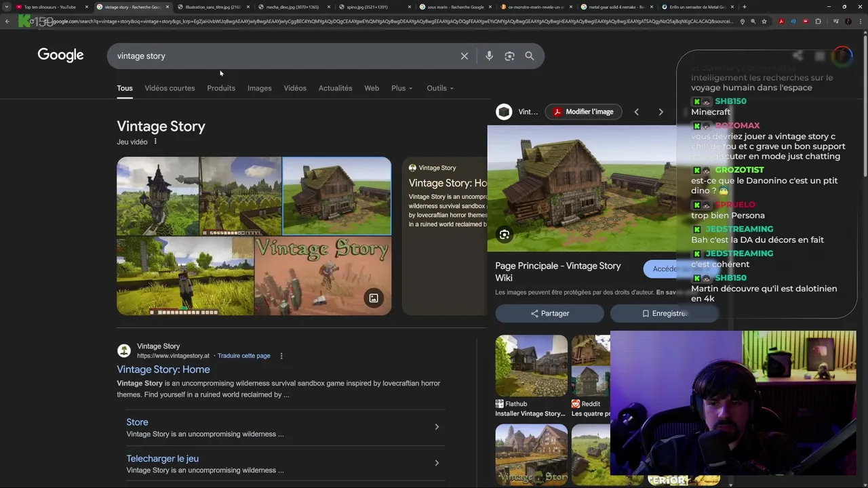
Task: Click the Reddit source label under the image
Action: pyautogui.click(x=591, y=404)
